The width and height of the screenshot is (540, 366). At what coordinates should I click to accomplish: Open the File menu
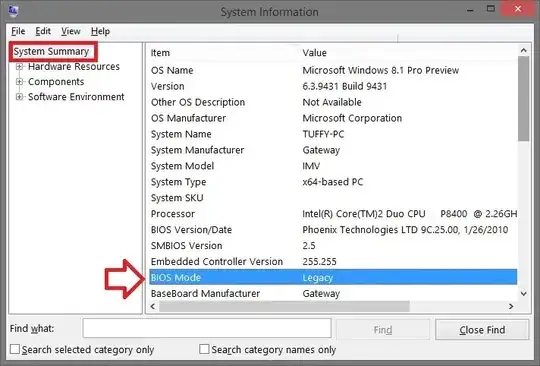(18, 31)
